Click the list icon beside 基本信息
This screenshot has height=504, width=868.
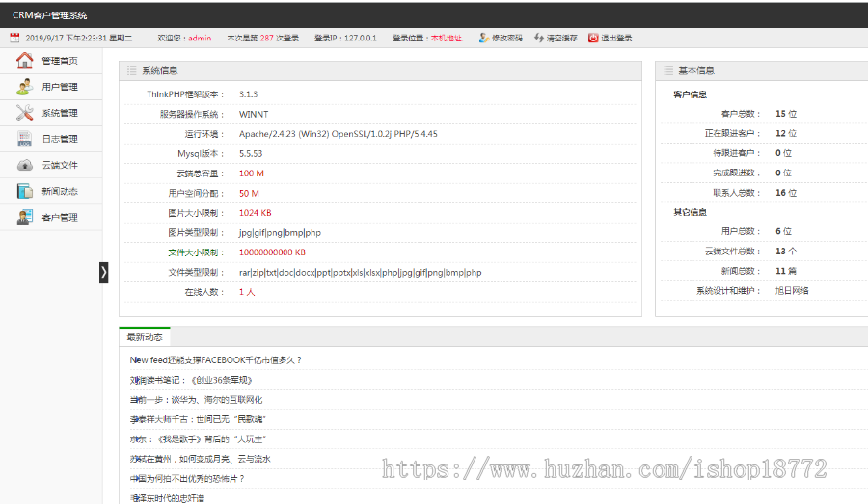pos(668,70)
